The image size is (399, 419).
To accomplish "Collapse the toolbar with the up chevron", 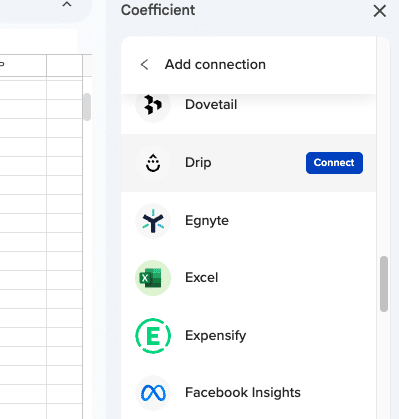I will pyautogui.click(x=67, y=4).
